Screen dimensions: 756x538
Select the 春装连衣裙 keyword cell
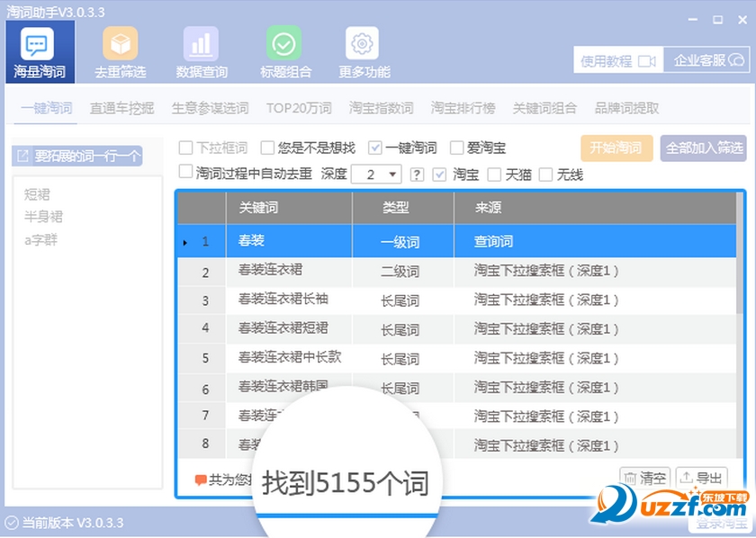(289, 271)
